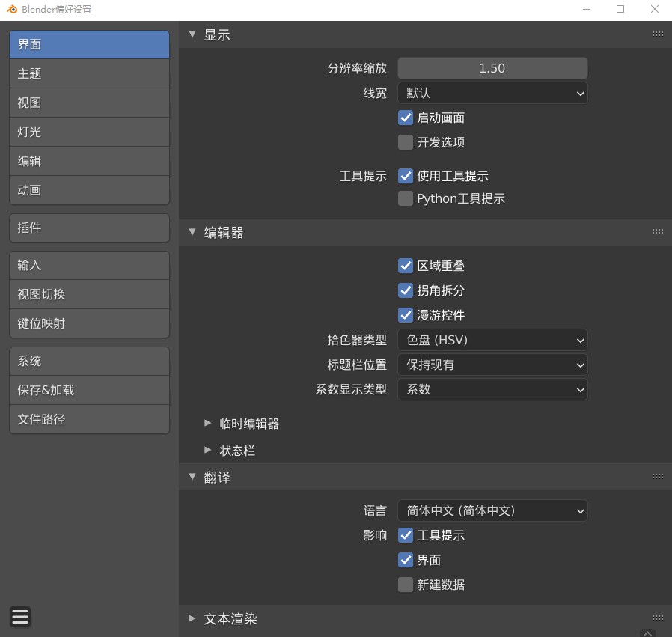Switch to the 编辑 tab
This screenshot has height=637, width=672.
pos(90,161)
